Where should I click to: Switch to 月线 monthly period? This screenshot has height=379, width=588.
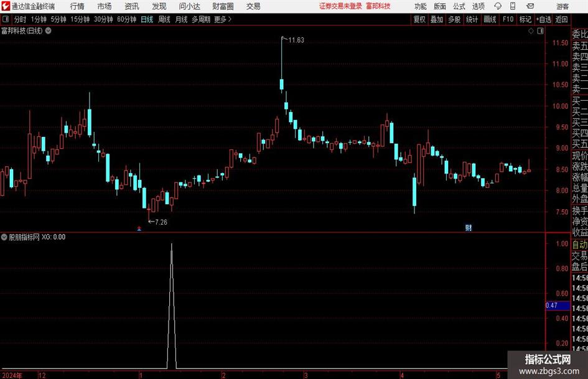(181, 19)
